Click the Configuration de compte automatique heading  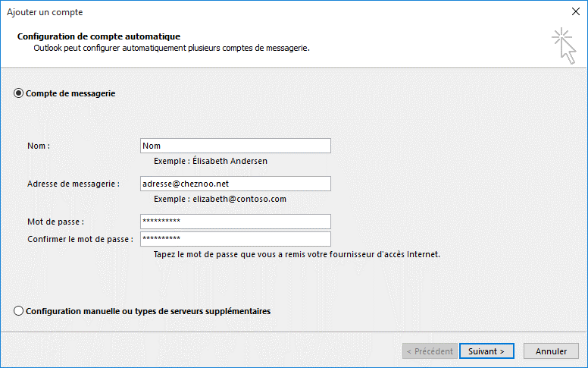pyautogui.click(x=99, y=36)
